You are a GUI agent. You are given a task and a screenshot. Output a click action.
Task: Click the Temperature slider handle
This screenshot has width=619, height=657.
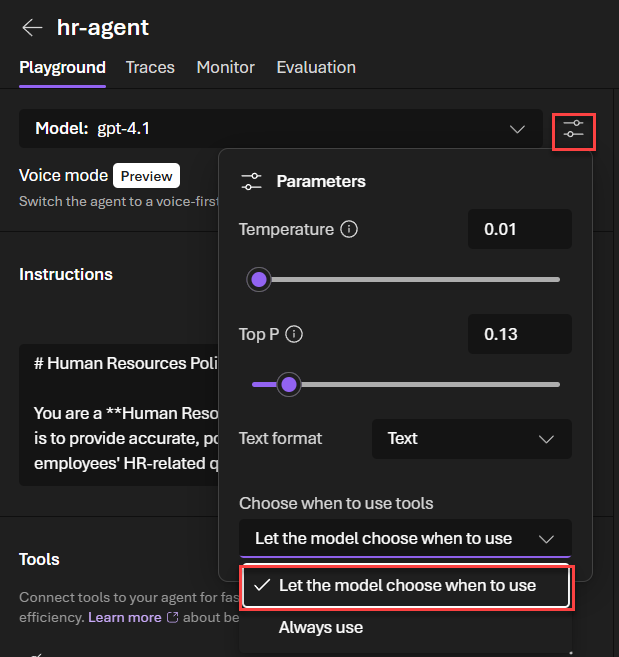[259, 279]
